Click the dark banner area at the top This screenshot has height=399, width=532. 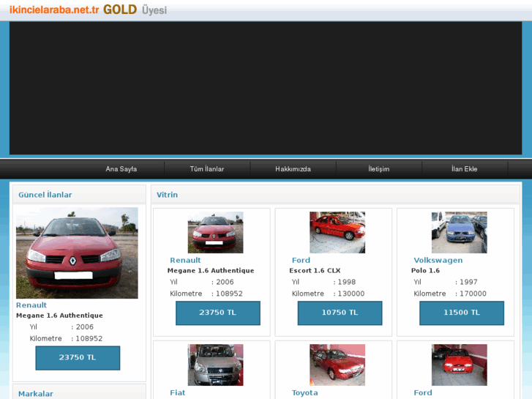click(x=266, y=88)
